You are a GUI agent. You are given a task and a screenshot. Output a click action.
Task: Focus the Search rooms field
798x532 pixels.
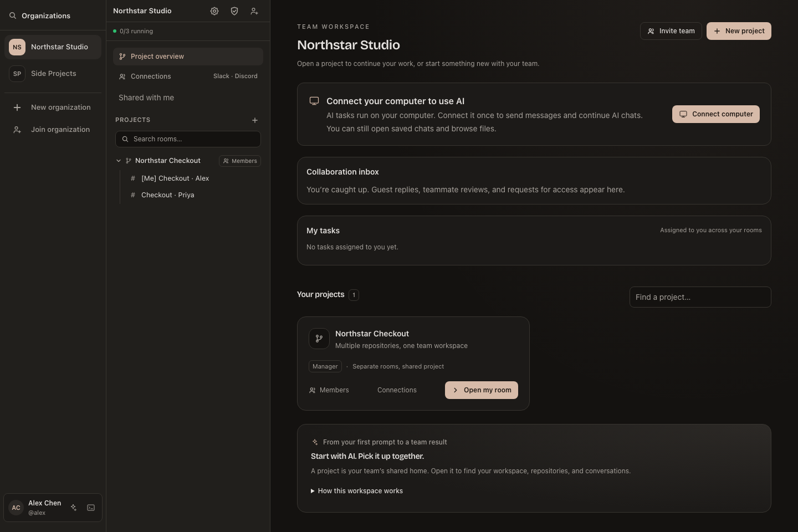188,139
